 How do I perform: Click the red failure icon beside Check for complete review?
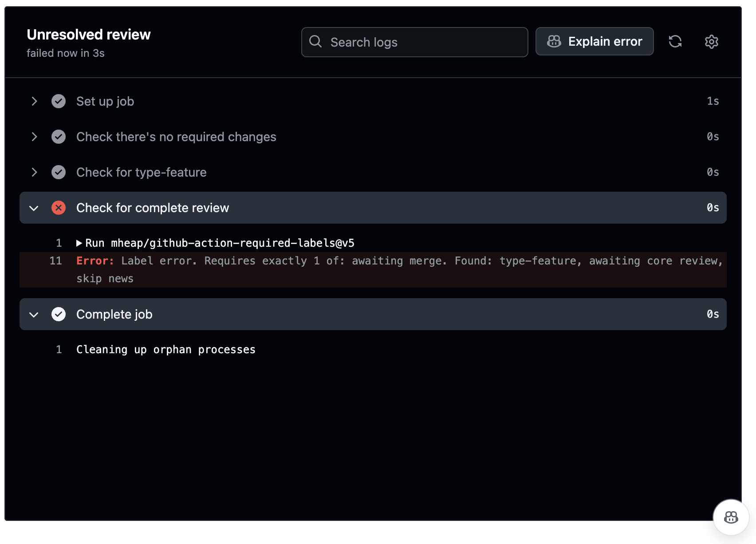coord(59,208)
